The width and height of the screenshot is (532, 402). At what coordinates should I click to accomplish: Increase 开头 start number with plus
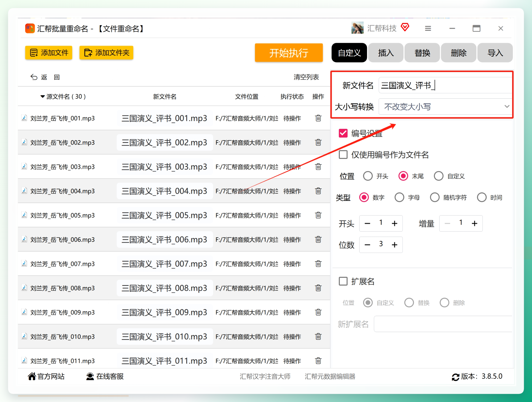(394, 223)
